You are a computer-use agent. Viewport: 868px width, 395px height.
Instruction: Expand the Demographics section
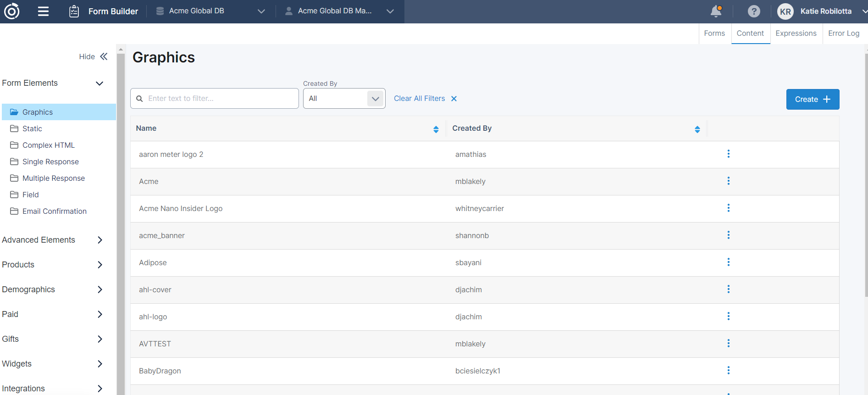click(100, 289)
